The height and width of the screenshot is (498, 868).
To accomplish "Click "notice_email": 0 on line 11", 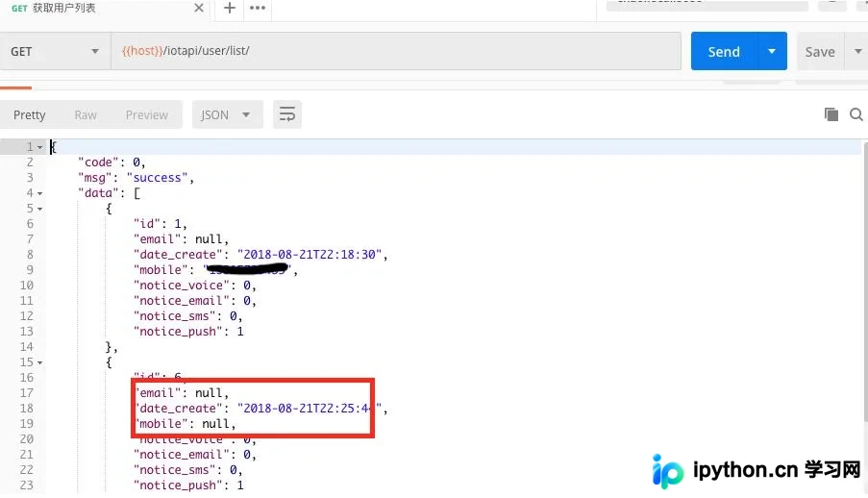I will [195, 301].
